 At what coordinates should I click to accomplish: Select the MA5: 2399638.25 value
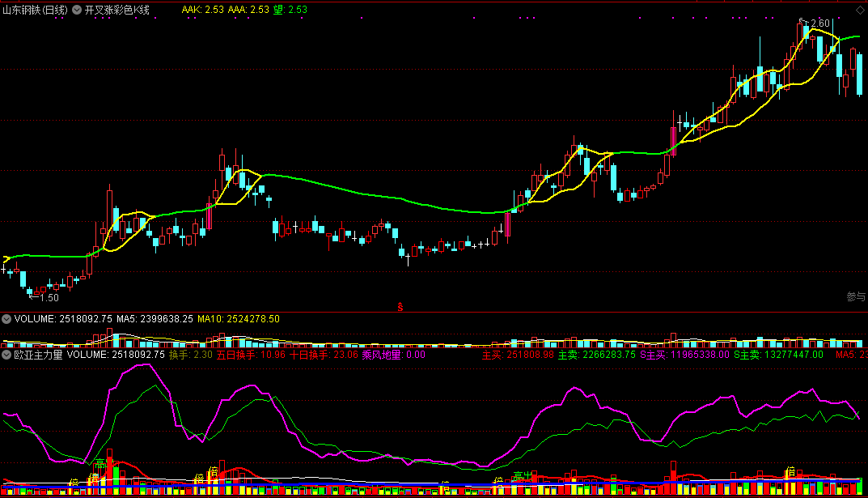point(155,319)
